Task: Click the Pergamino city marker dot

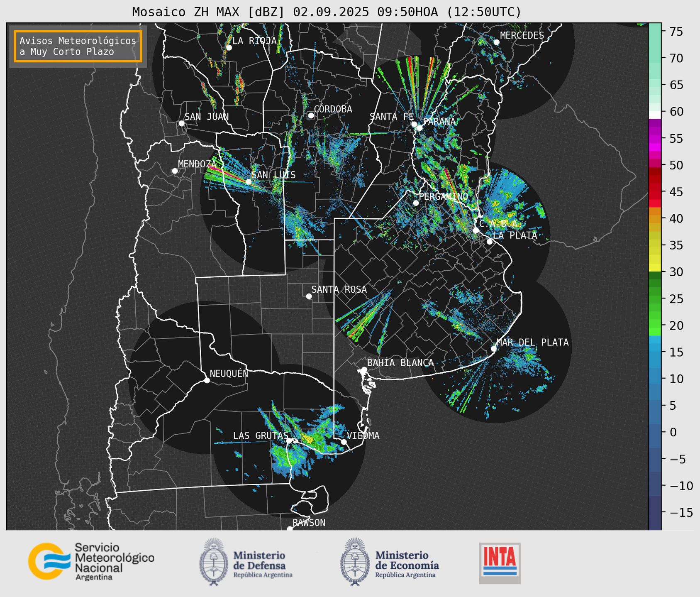Action: click(416, 203)
